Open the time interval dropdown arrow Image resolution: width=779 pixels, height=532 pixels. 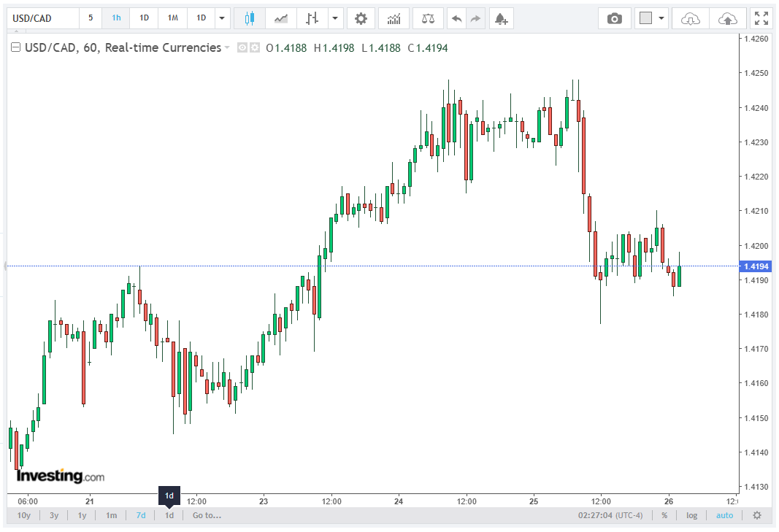(222, 18)
